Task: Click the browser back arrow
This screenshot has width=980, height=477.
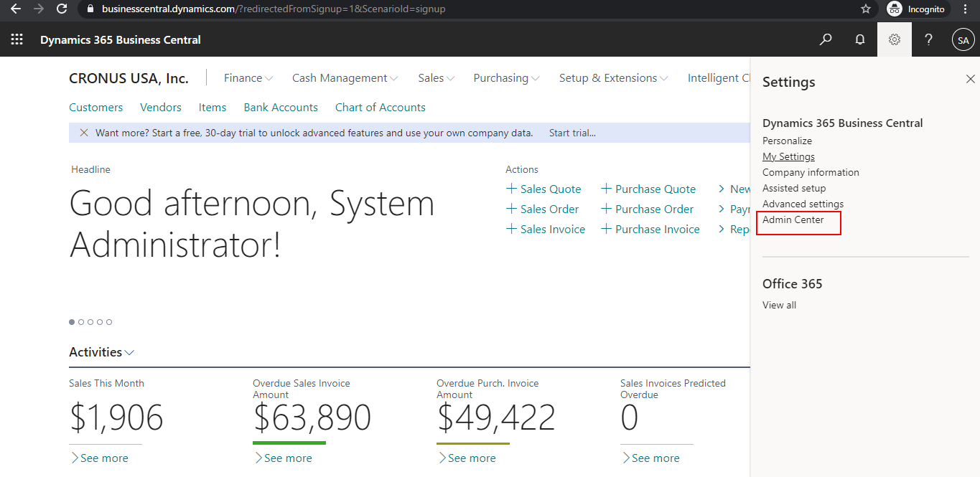Action: pos(16,9)
